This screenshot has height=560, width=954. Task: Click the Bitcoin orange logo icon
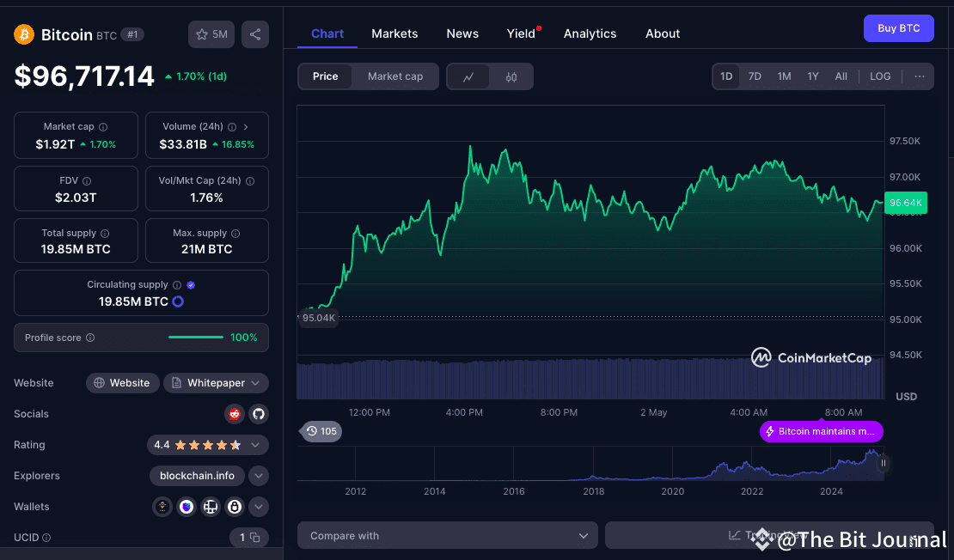point(24,34)
